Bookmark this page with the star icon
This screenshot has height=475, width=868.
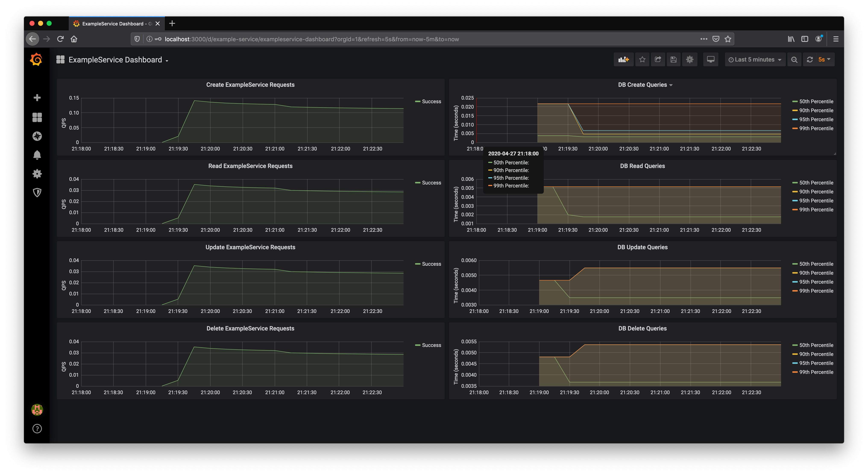pyautogui.click(x=728, y=39)
